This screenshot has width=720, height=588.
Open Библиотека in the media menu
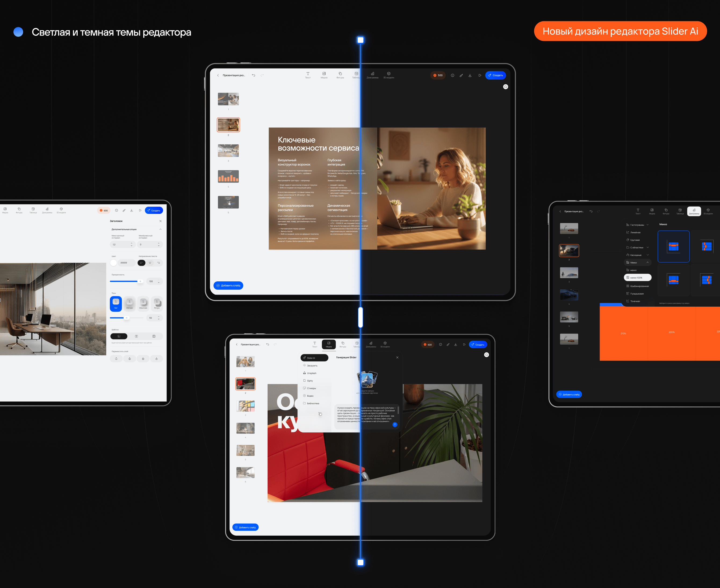(313, 403)
